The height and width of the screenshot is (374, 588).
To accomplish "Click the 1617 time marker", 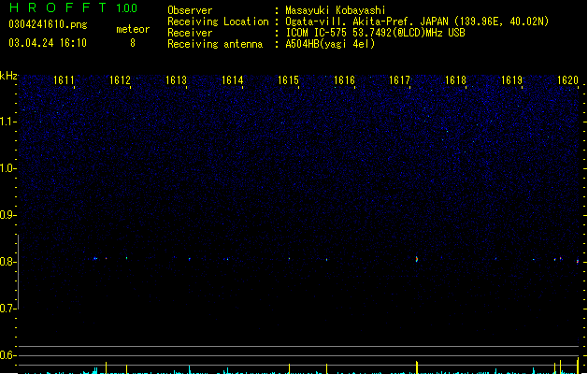I will (400, 80).
